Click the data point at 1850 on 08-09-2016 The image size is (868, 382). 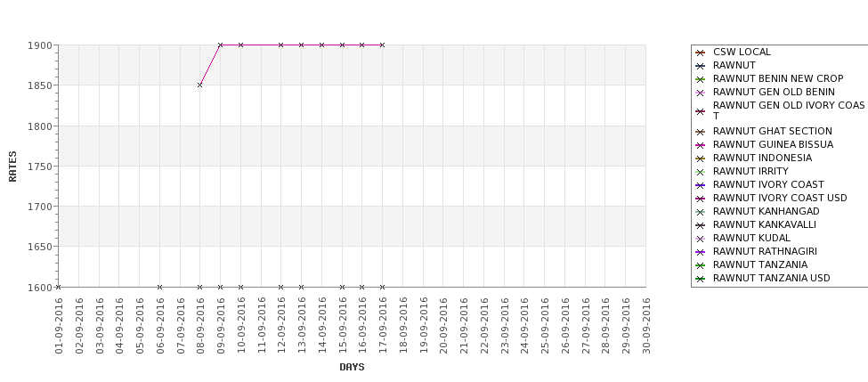(199, 85)
